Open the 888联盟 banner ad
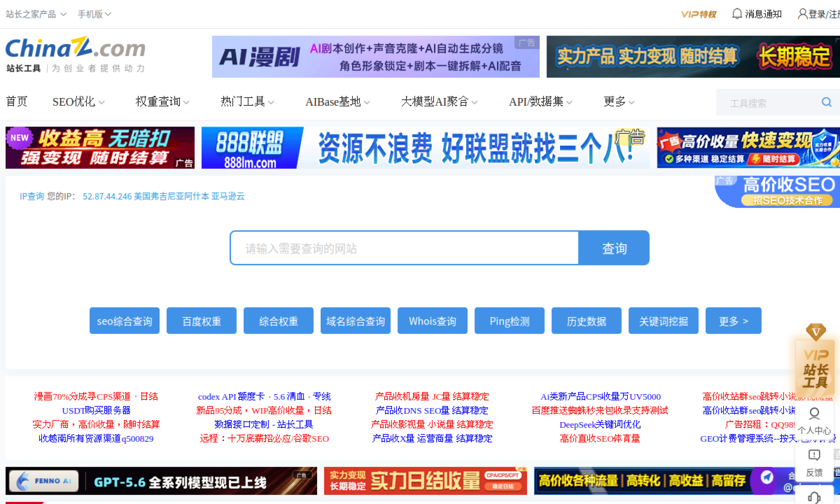The image size is (840, 504). pos(425,148)
